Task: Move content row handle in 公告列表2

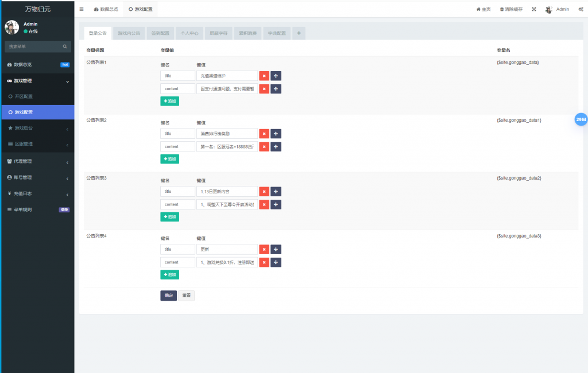Action: (x=276, y=146)
